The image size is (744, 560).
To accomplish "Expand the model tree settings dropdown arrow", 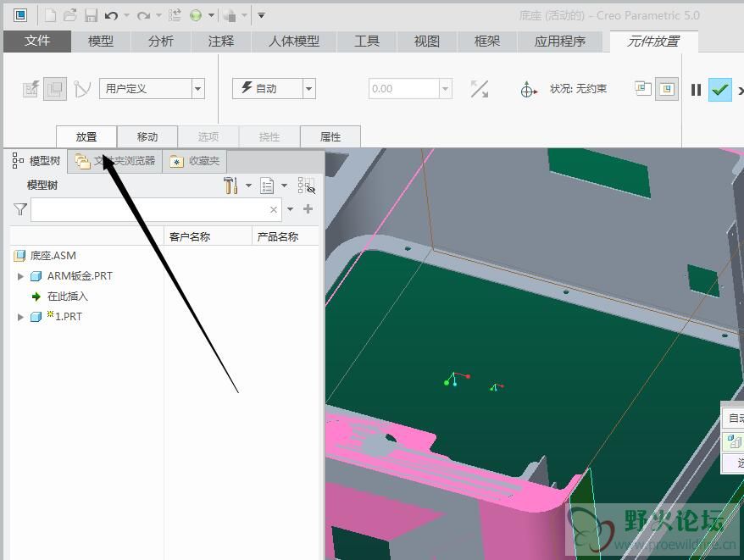I will (248, 186).
